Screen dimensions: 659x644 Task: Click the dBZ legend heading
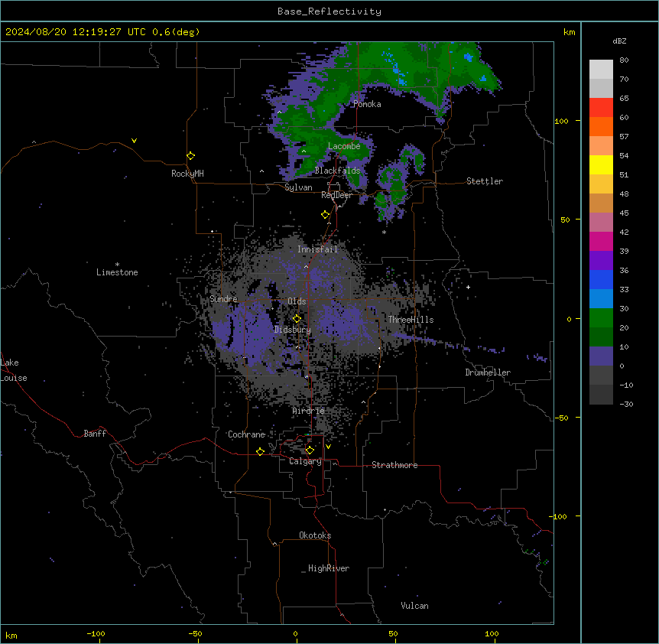click(619, 41)
